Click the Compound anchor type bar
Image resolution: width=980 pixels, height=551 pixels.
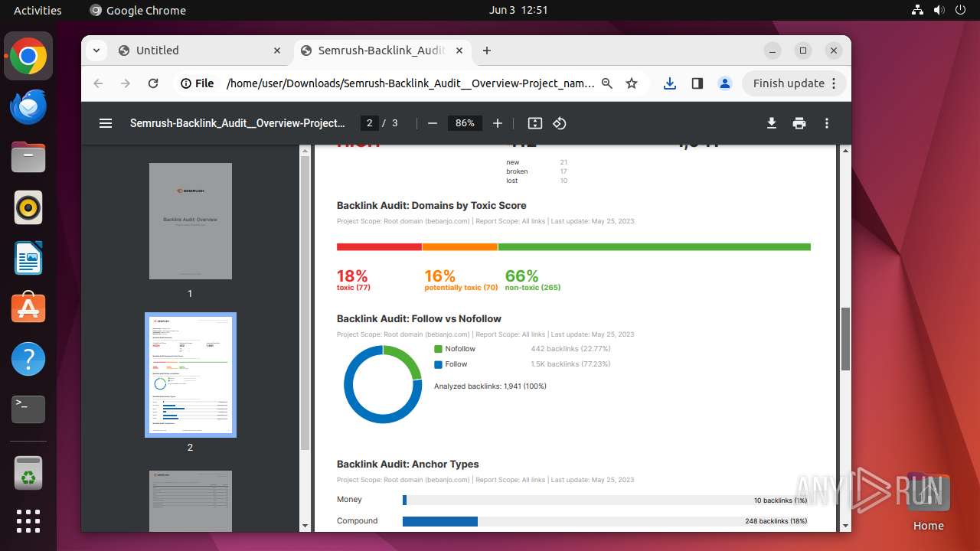pos(440,521)
